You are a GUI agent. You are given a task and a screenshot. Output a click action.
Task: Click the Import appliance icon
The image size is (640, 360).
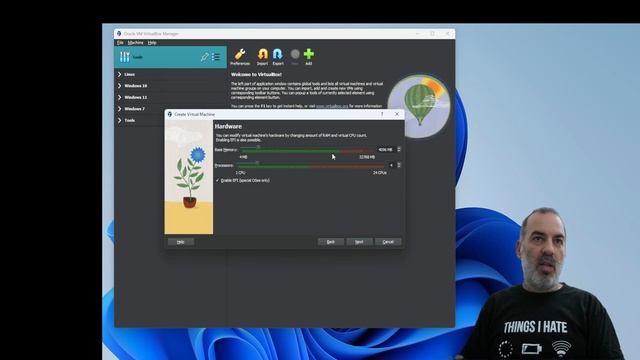coord(262,57)
